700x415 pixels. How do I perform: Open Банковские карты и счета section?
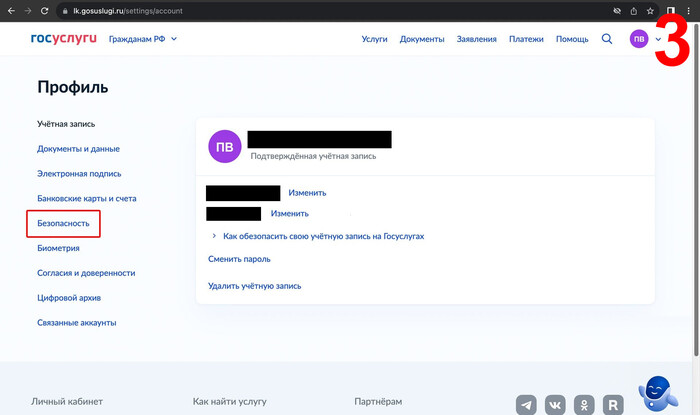point(86,198)
